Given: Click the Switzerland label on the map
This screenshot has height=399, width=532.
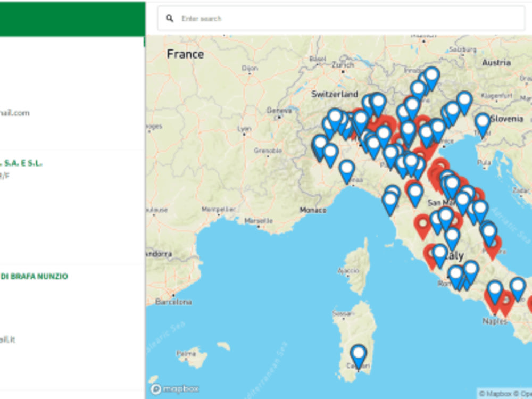Looking at the screenshot, I should point(335,94).
